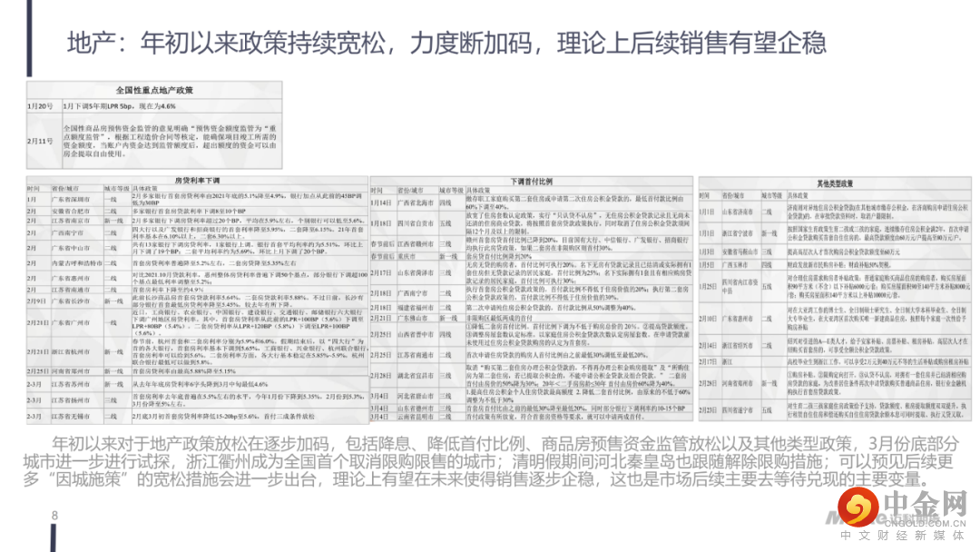Viewport: 980px width, 552px height.
Task: Click '非限购区最低两成的首付' policy cell
Action: (499, 318)
